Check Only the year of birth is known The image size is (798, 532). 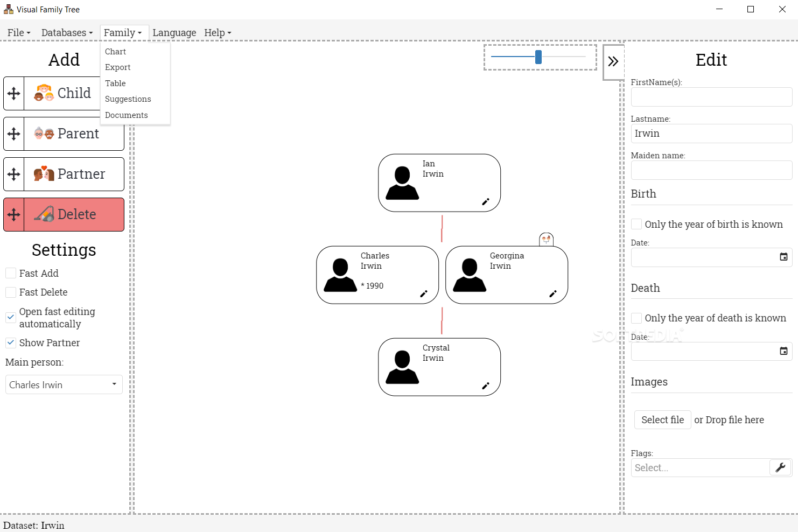coord(636,224)
